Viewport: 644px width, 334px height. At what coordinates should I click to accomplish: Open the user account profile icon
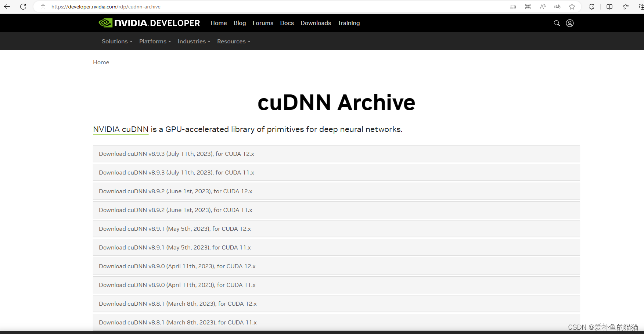570,23
